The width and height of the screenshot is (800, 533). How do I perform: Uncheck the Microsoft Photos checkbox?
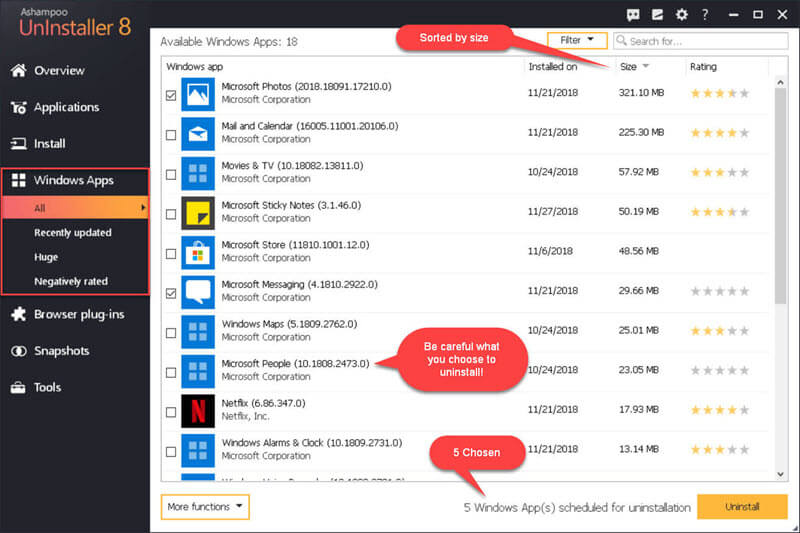171,95
